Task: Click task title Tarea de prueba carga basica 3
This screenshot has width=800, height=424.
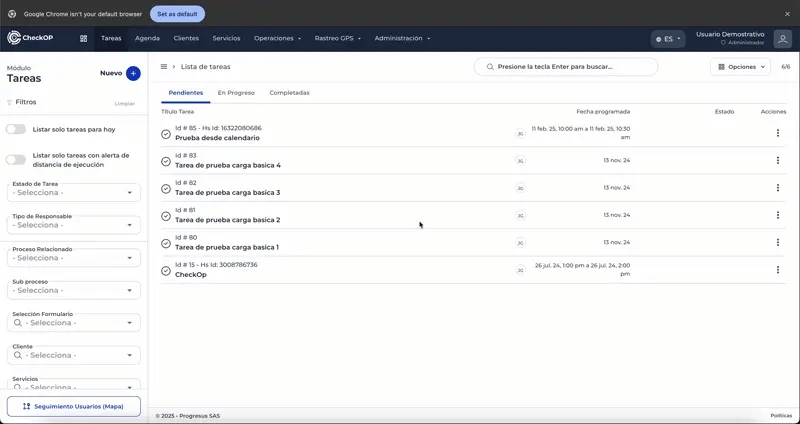Action: click(228, 193)
